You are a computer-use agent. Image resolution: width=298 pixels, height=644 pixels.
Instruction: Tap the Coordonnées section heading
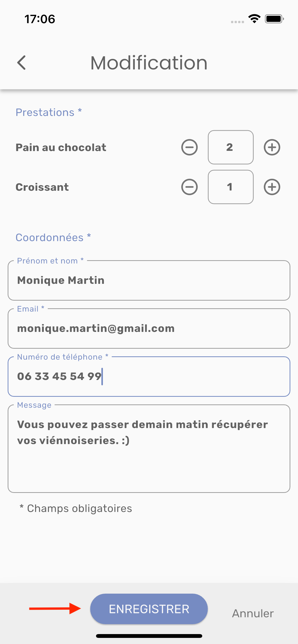(53, 237)
